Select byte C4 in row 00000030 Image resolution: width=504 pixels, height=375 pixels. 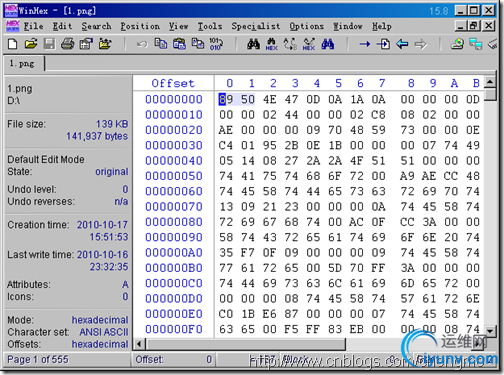pos(226,145)
